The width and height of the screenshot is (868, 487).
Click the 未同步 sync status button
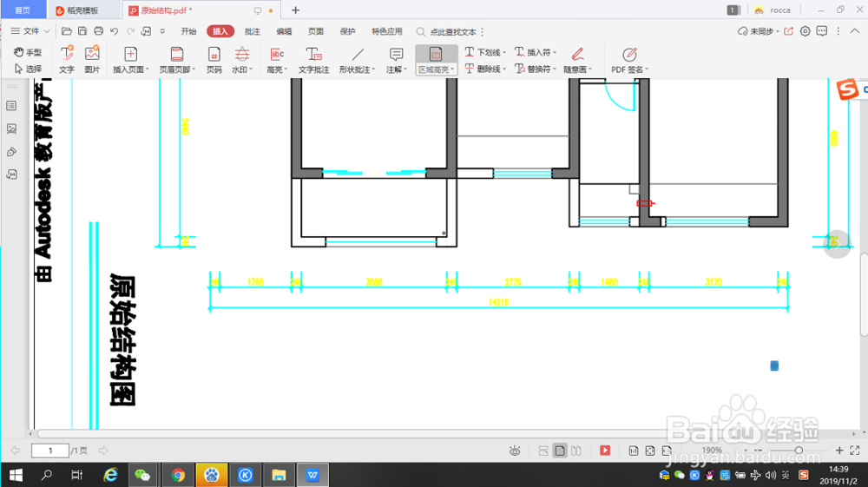click(758, 31)
